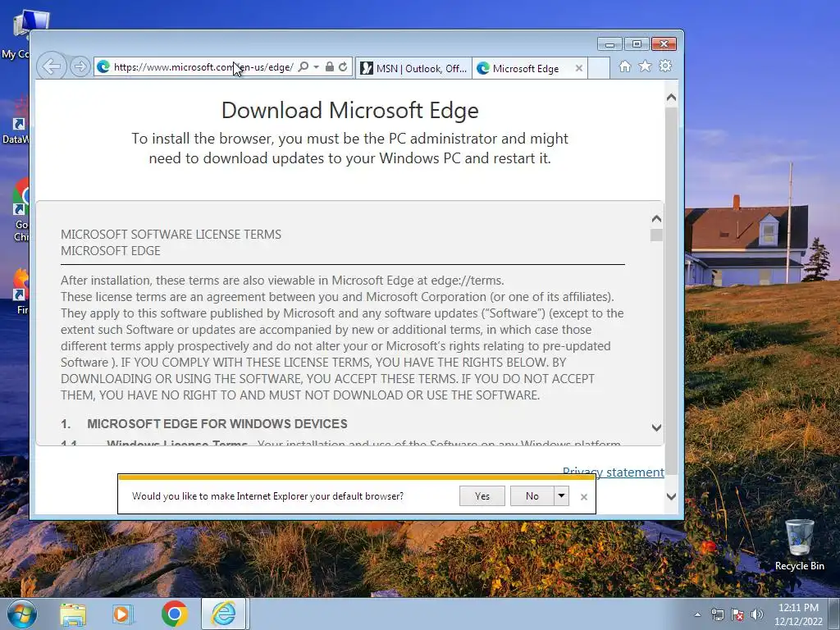Viewport: 840px width, 630px height.
Task: Open the Privacy statement link
Action: (x=614, y=472)
